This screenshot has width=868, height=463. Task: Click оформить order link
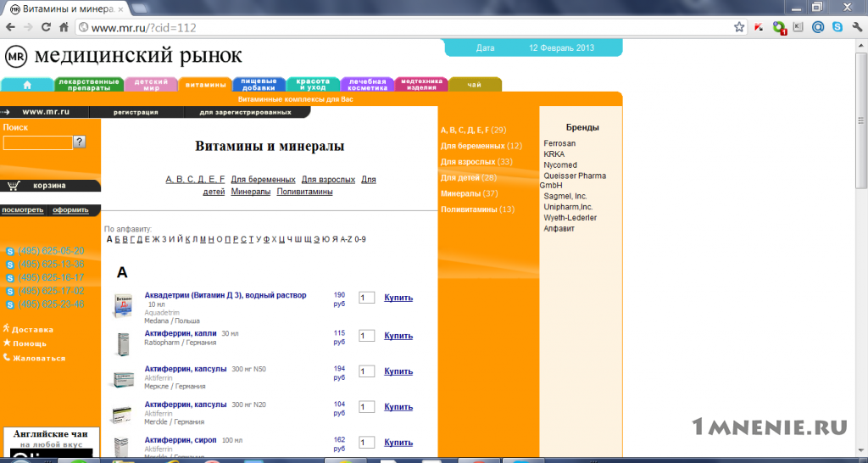point(70,210)
